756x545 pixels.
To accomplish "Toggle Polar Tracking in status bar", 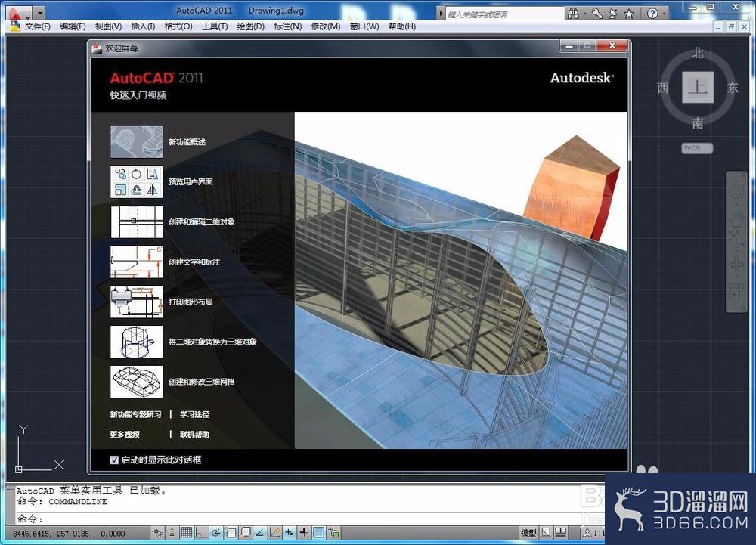I will [216, 532].
